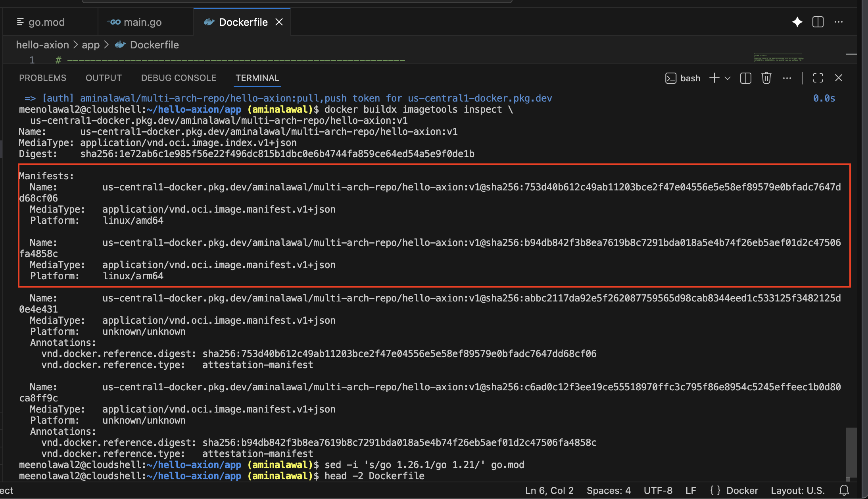Switch to the main.go tab

(x=142, y=22)
